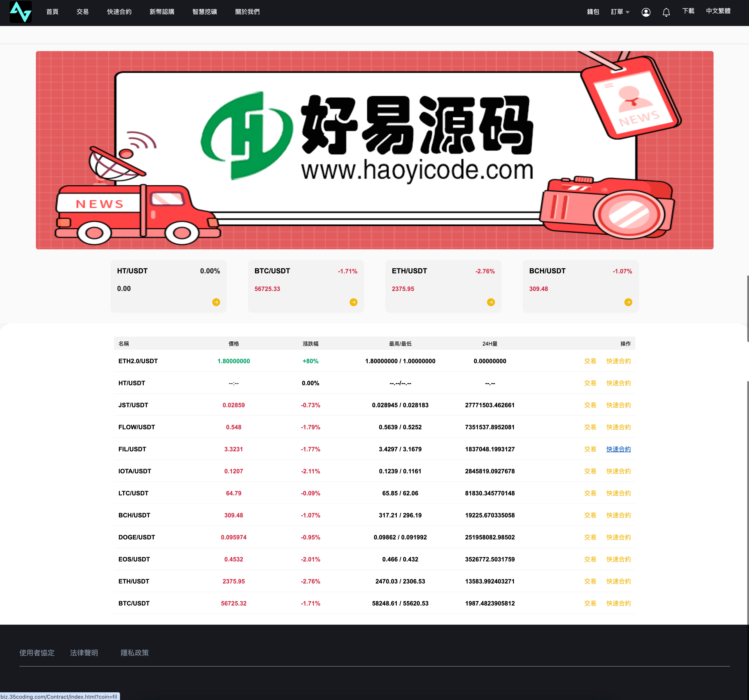Click 交易 in the HT/USDT table row

[590, 383]
